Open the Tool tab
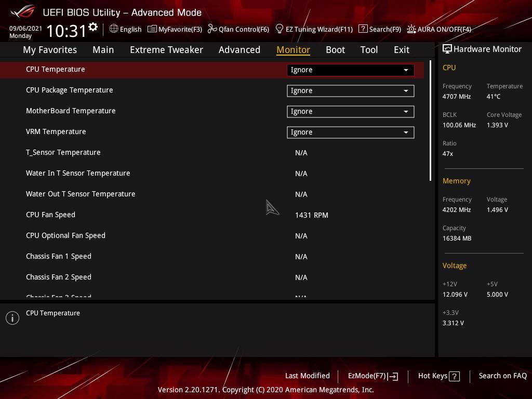 pos(369,50)
